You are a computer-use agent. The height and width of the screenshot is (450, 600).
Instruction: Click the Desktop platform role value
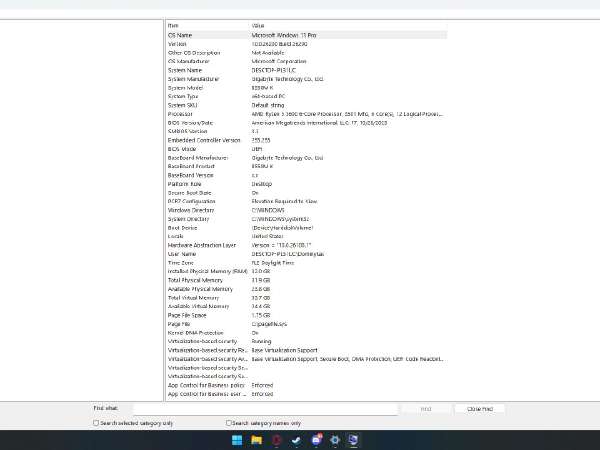262,184
